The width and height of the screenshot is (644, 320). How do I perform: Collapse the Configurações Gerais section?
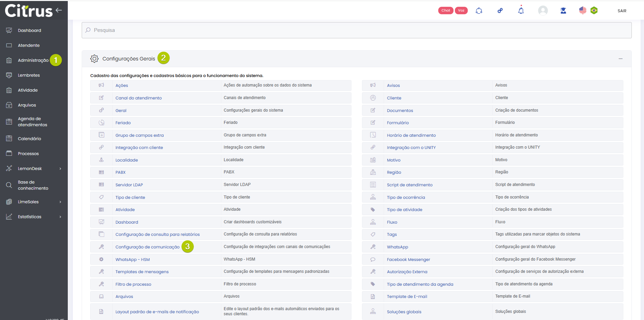pos(620,59)
